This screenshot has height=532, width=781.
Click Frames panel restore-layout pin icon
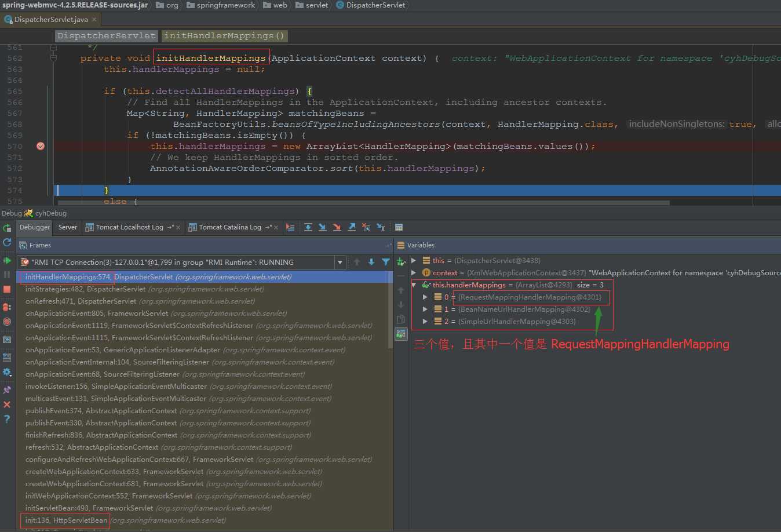click(388, 245)
